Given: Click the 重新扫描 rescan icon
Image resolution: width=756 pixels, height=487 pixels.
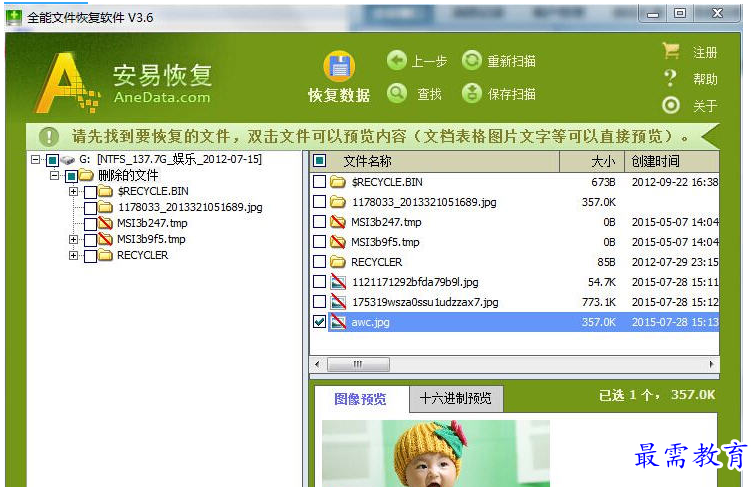Looking at the screenshot, I should coord(472,61).
